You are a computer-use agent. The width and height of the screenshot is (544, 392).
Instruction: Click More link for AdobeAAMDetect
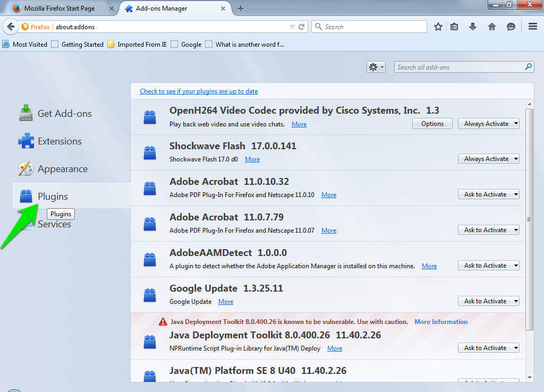[429, 266]
